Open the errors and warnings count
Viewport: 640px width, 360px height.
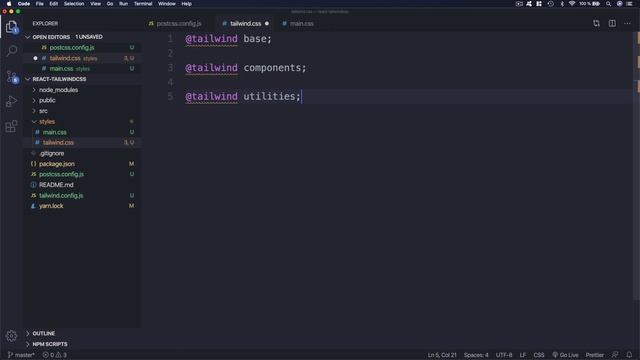point(55,355)
